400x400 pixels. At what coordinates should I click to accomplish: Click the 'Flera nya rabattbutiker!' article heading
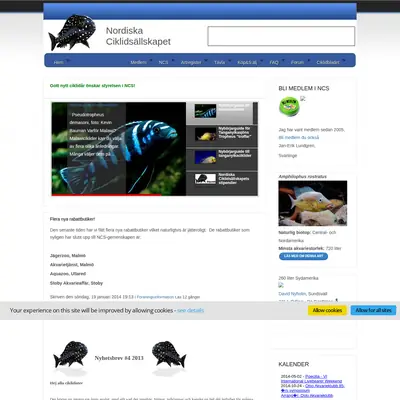72,219
